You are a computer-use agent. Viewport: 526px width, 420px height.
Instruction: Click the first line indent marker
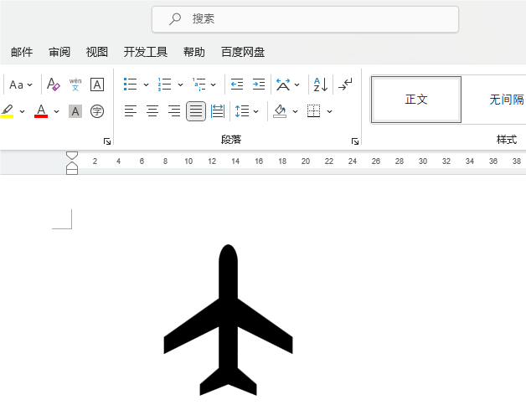point(72,155)
